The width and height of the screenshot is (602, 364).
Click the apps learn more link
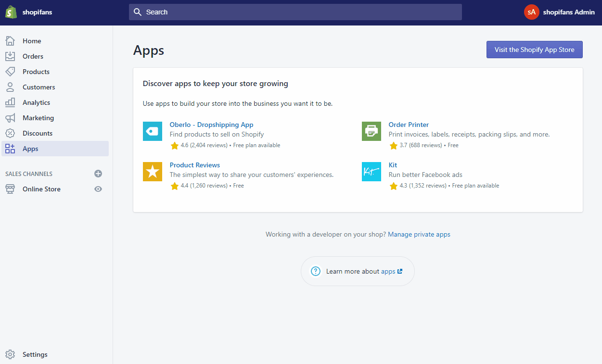(388, 272)
